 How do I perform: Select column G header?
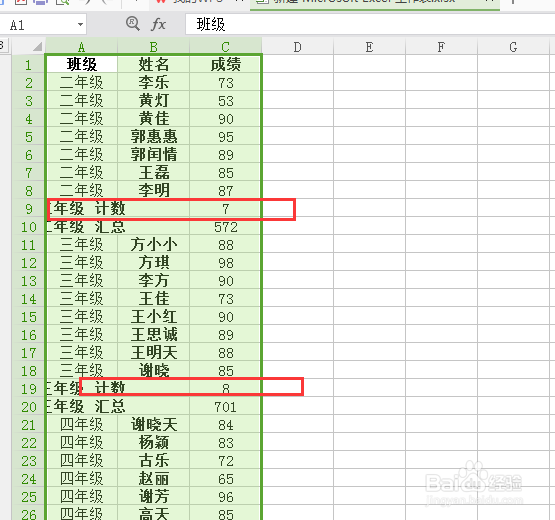point(513,46)
